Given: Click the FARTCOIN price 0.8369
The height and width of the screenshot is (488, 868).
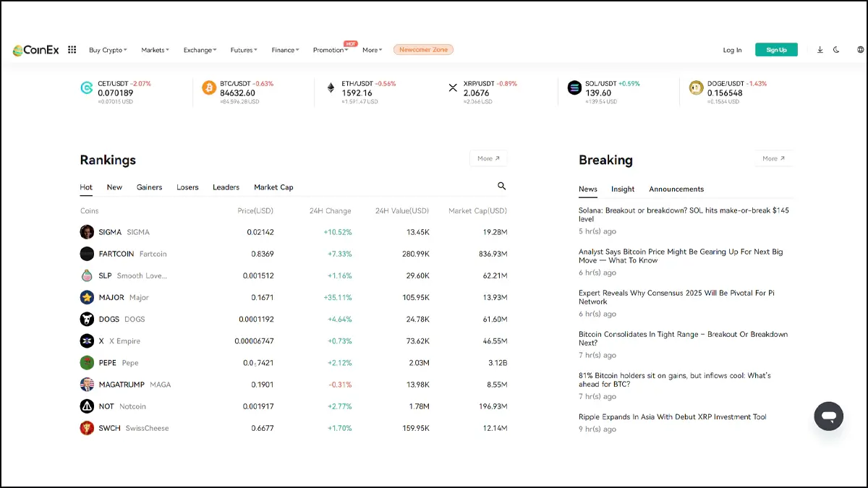Looking at the screenshot, I should coord(263,254).
